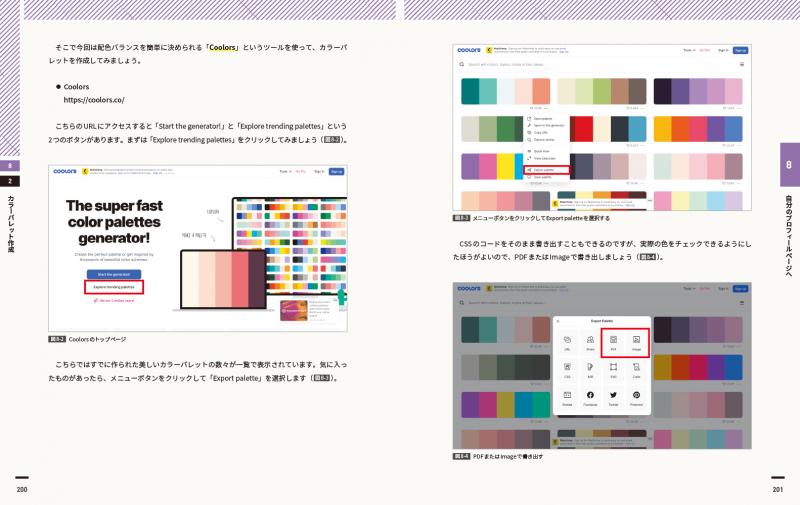Screen dimensions: 800x505
Task: Expand Tools dropdown in the palette list screenshot
Action: click(x=689, y=50)
